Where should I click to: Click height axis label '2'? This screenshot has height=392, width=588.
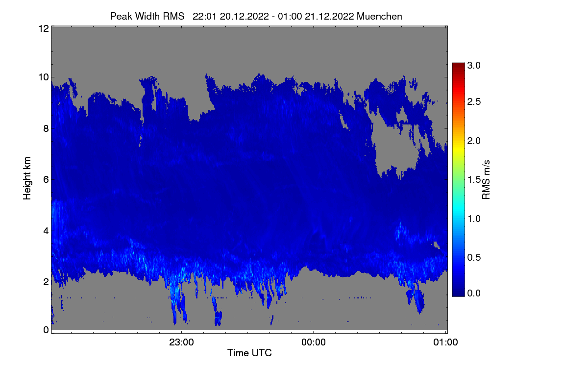pos(46,281)
